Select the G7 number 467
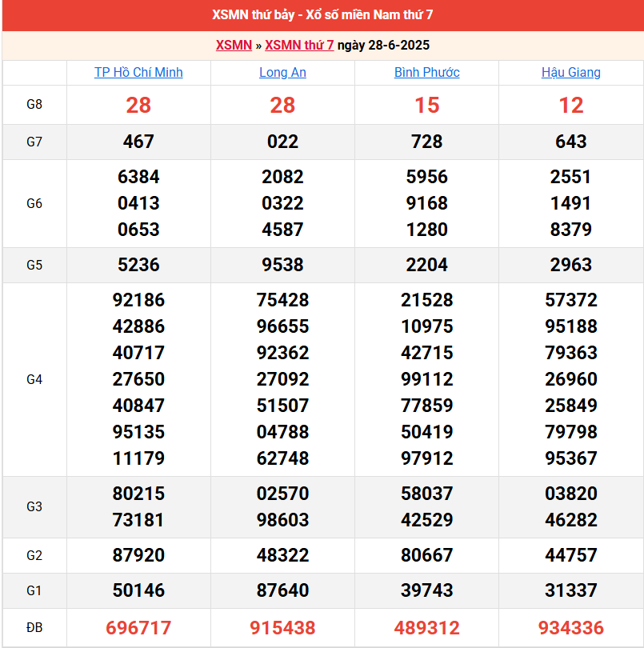The height and width of the screenshot is (648, 644). tap(138, 142)
